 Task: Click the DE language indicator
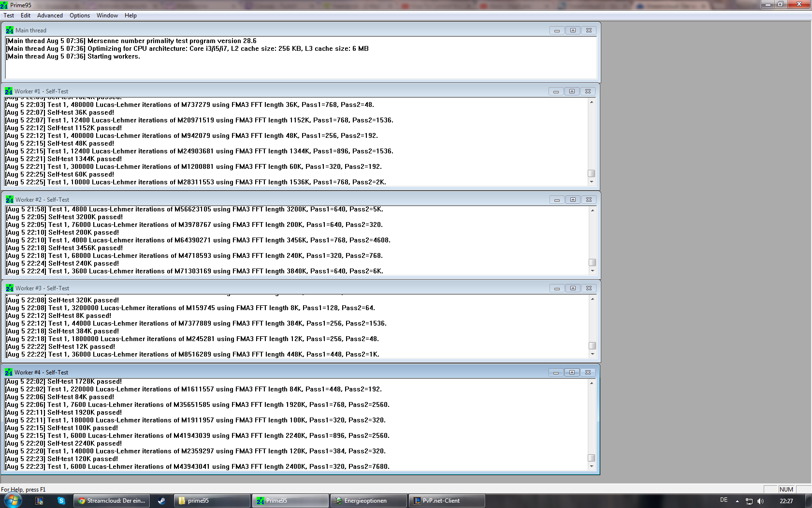(x=724, y=500)
